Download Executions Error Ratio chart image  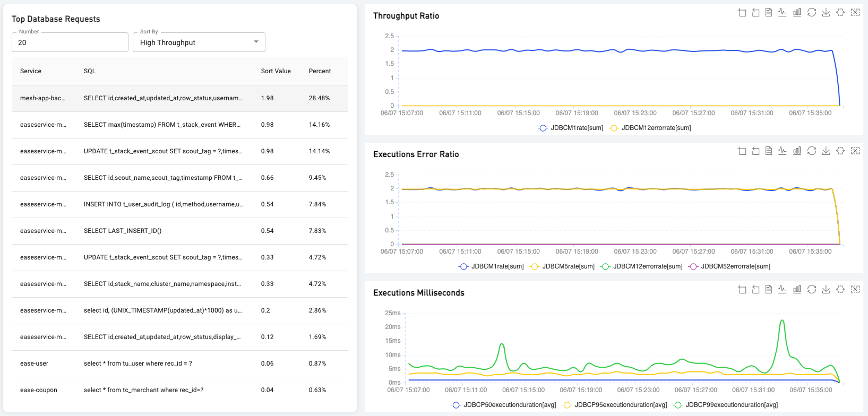click(826, 151)
